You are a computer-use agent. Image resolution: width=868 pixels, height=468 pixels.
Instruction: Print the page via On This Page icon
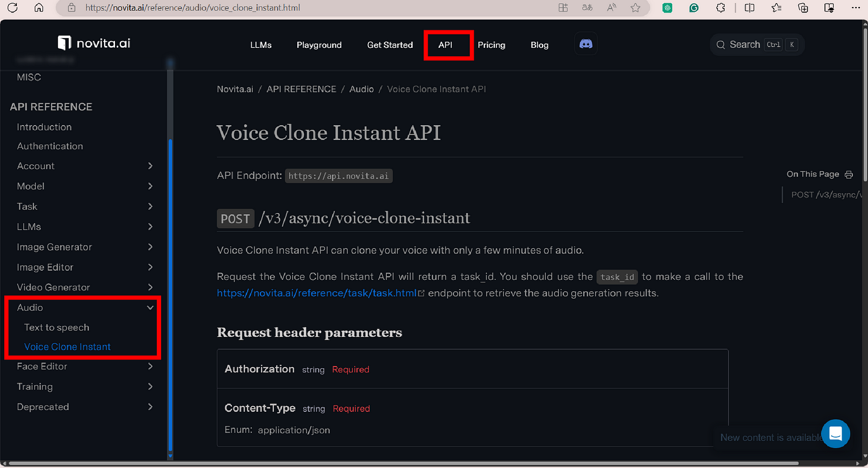coord(849,175)
